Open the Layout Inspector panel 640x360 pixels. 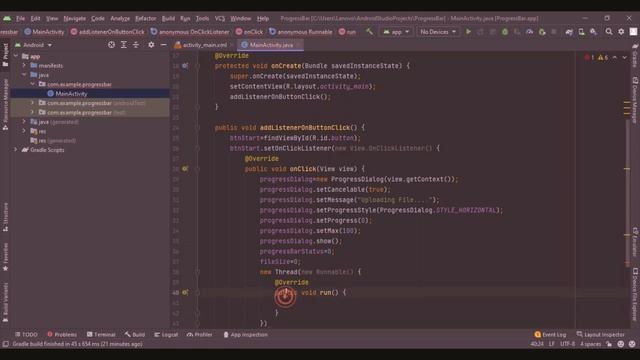(x=600, y=334)
